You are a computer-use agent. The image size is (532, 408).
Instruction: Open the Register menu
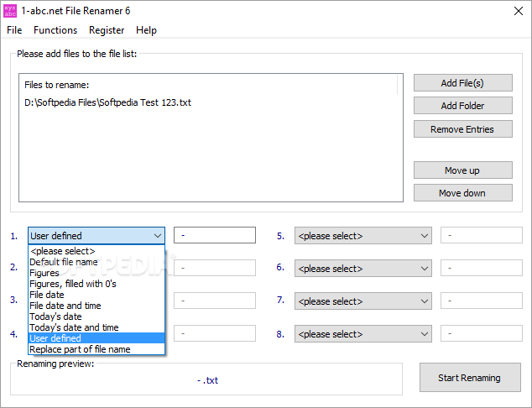107,30
